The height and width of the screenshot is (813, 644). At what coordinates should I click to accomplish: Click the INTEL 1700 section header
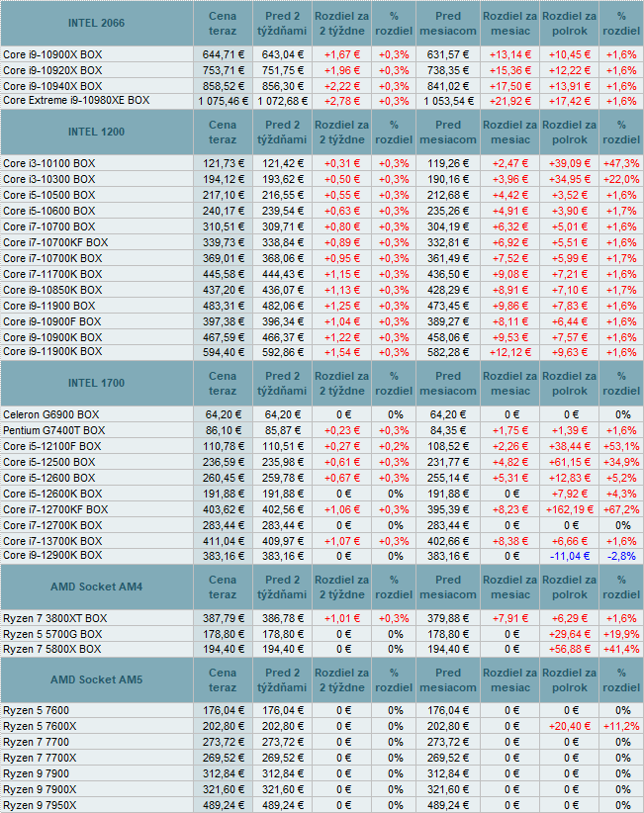point(97,384)
